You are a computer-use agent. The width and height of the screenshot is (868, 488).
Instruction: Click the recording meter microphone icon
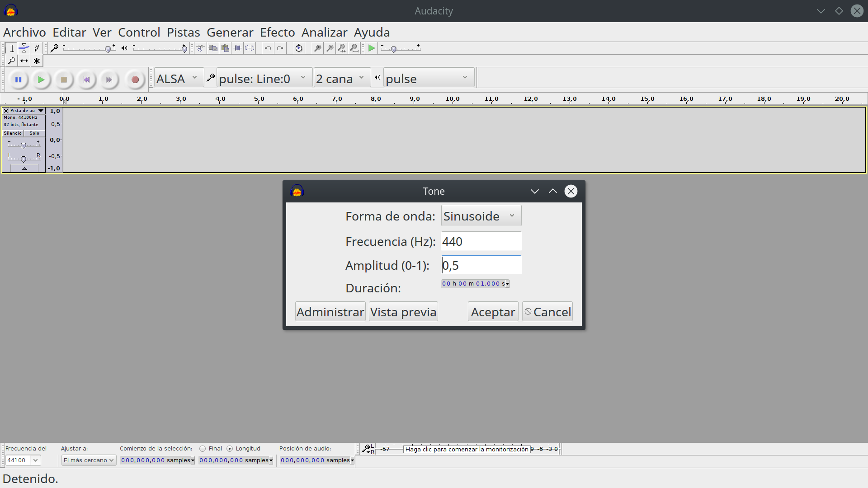(x=366, y=449)
